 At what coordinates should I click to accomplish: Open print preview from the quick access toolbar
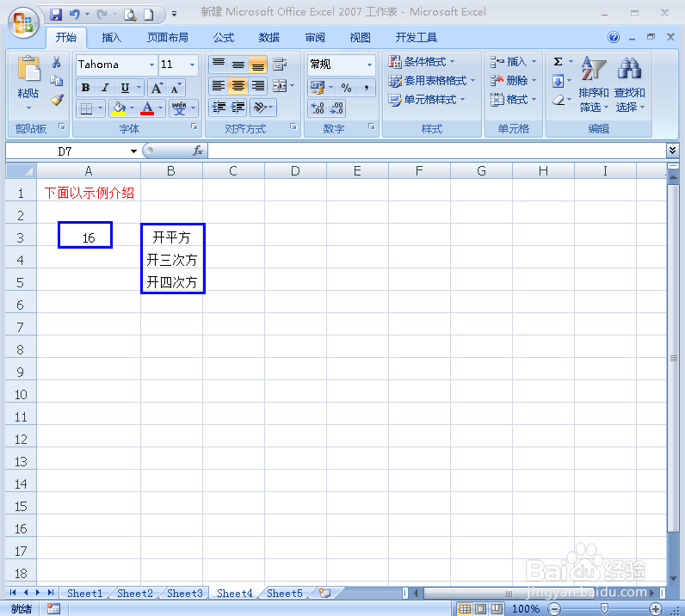[x=130, y=15]
